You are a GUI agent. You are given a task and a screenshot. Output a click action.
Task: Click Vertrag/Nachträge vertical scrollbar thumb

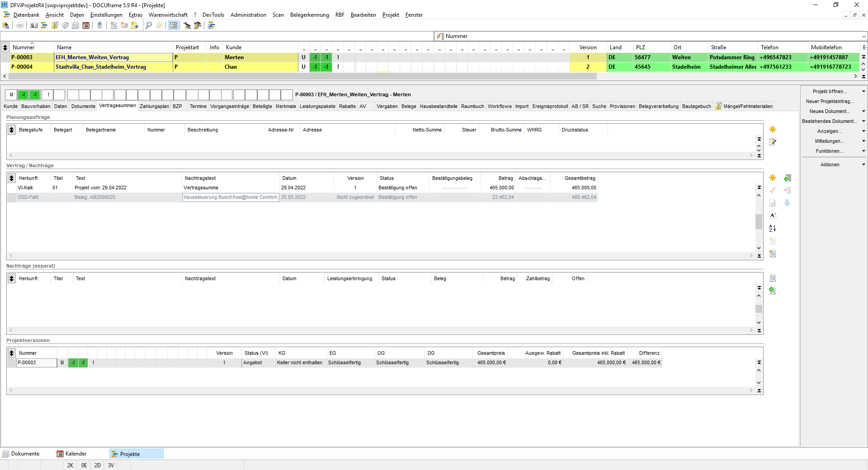click(x=759, y=221)
